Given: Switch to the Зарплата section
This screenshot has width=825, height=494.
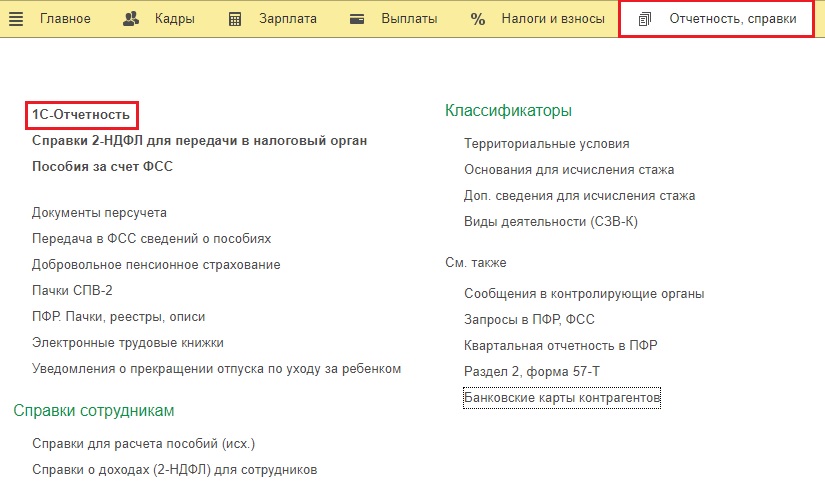Looking at the screenshot, I should pyautogui.click(x=287, y=19).
